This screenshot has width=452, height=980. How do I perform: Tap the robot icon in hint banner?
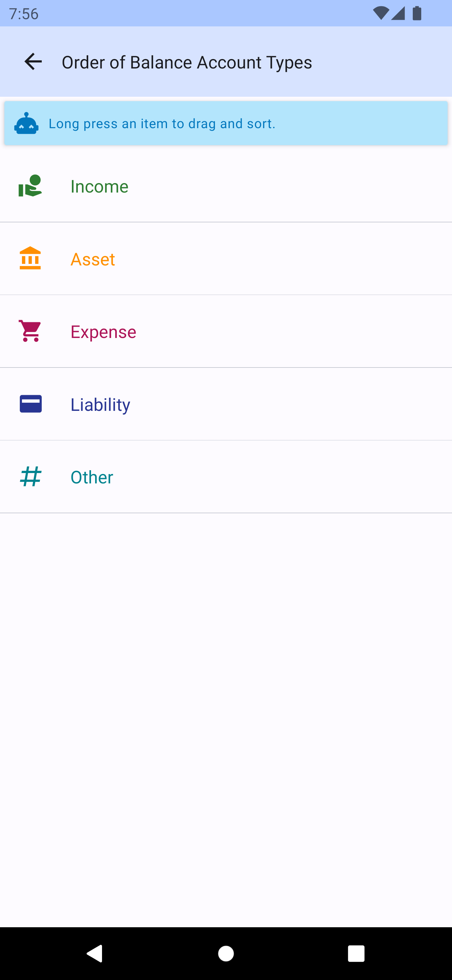coord(26,123)
